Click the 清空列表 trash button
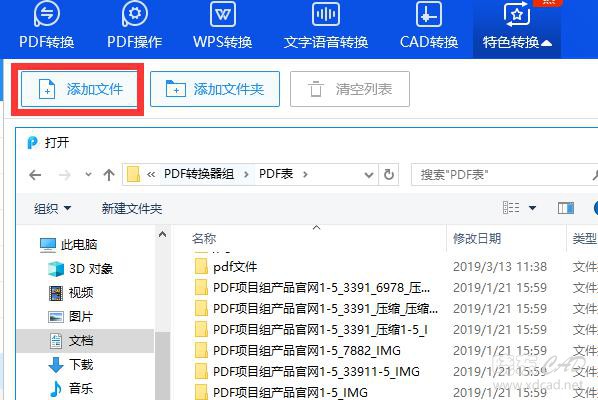598x400 pixels. coord(350,89)
